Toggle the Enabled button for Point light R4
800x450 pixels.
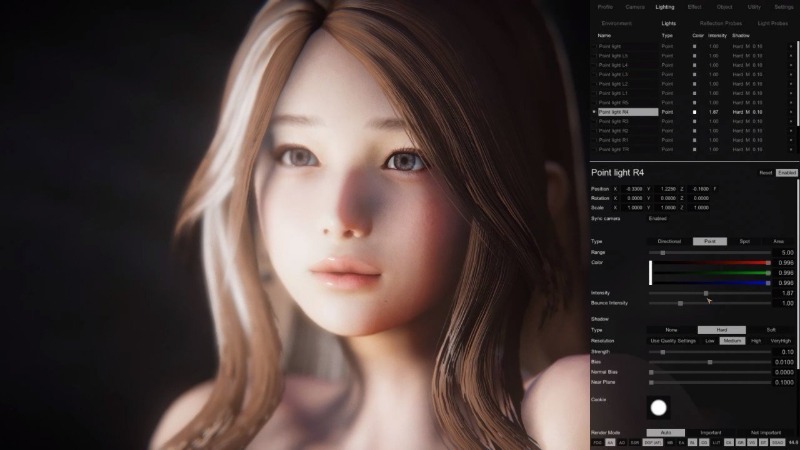coord(786,172)
